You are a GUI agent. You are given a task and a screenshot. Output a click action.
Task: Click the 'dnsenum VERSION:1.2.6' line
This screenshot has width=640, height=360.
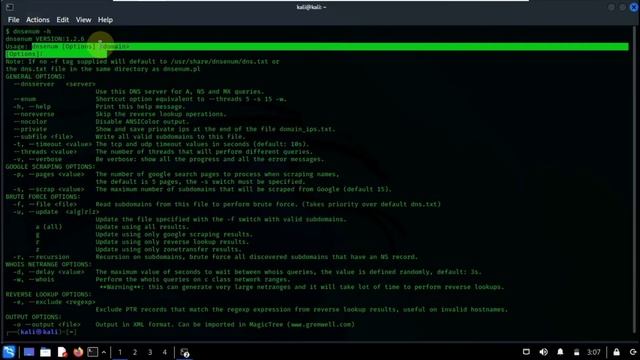(45, 39)
